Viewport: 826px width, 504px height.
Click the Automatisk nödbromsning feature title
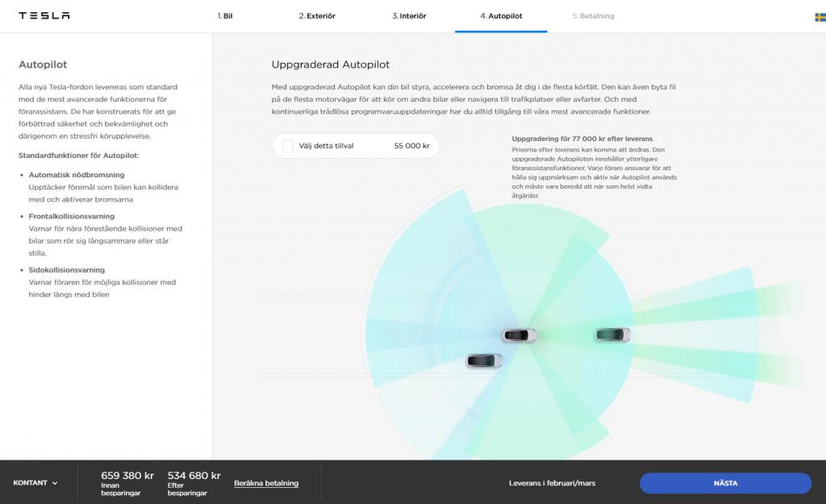pos(77,175)
